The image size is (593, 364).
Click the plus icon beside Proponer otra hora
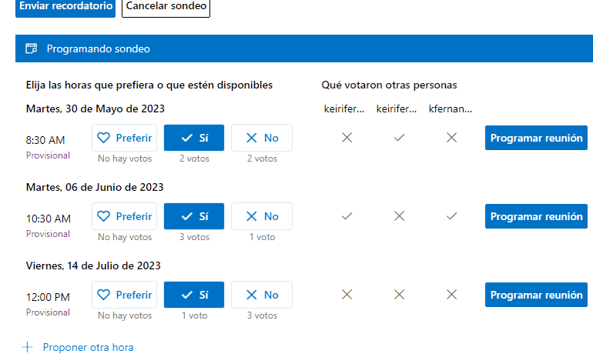(x=27, y=347)
